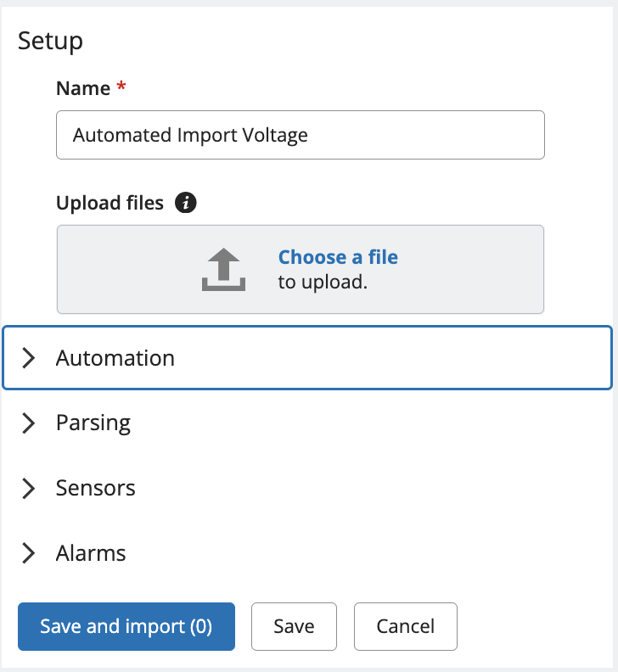Click the Setup heading
This screenshot has height=672, width=618.
pyautogui.click(x=50, y=42)
